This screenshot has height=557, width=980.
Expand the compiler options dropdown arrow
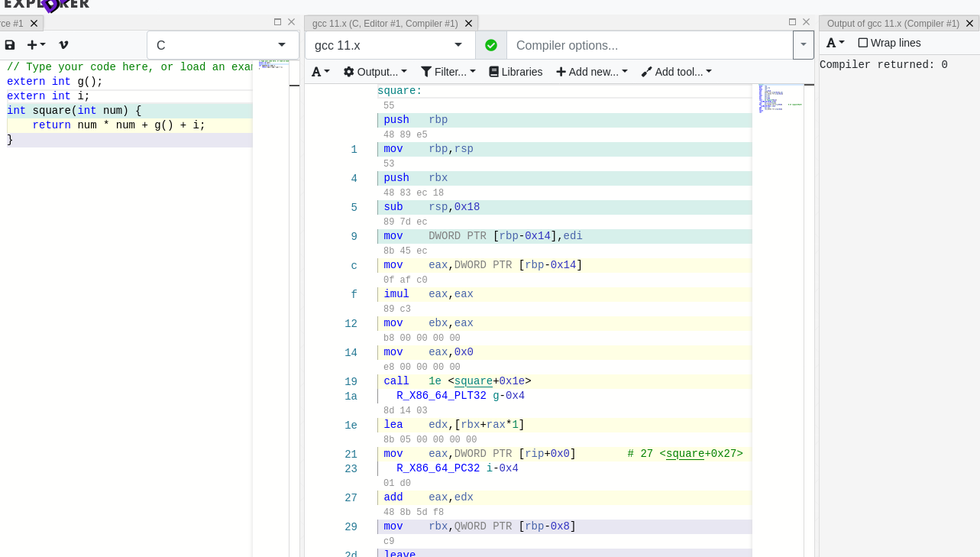pyautogui.click(x=804, y=45)
